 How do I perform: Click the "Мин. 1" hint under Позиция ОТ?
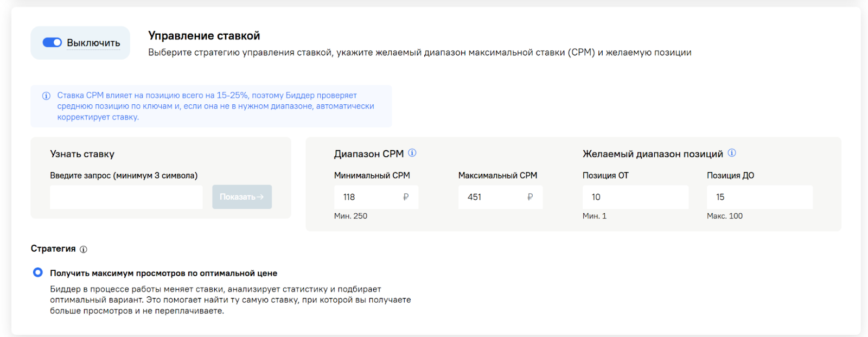pos(594,216)
